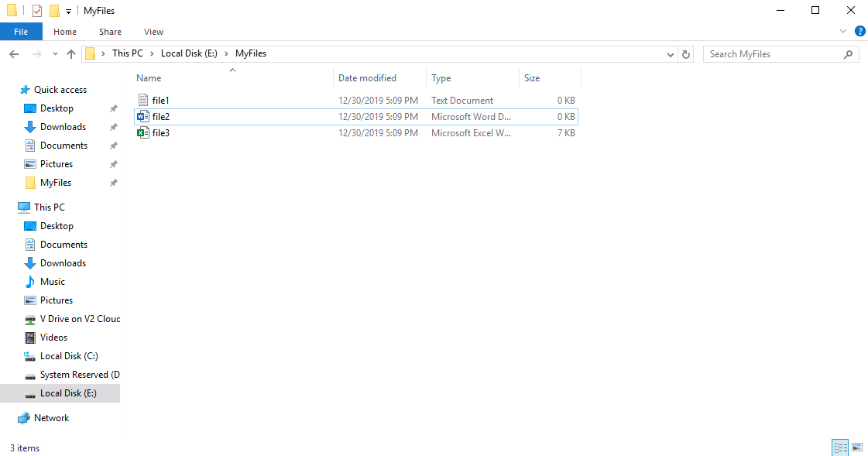Click the file2 date modified cell

[x=378, y=117]
